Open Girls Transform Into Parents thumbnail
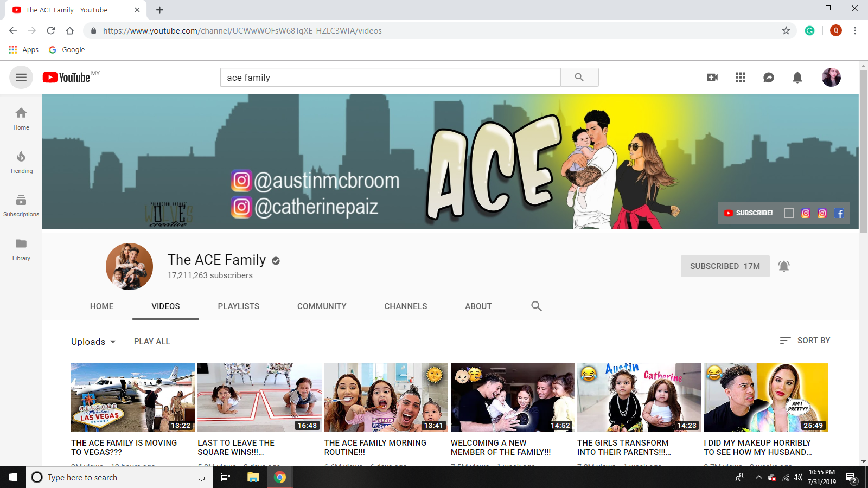Viewport: 868px width, 488px height. click(x=639, y=397)
